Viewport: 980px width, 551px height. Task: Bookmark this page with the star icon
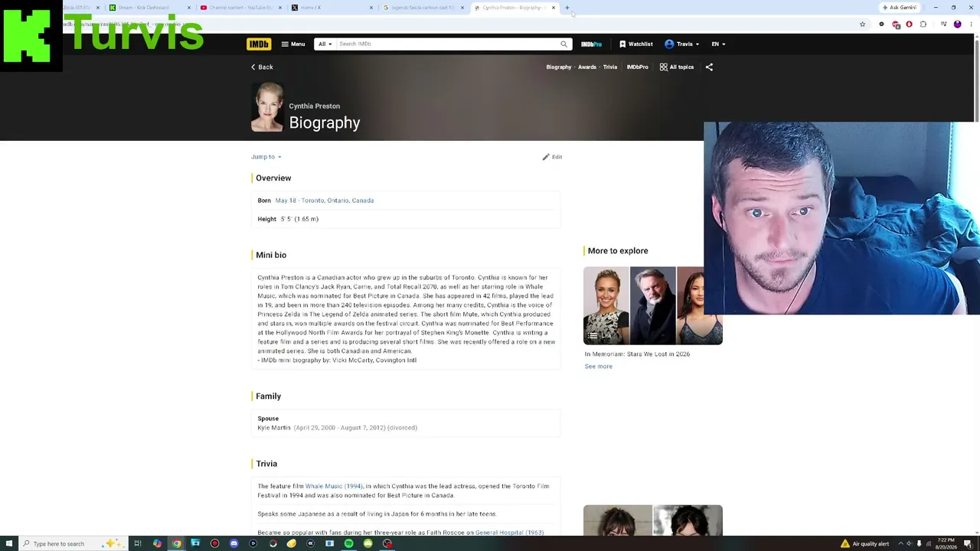pyautogui.click(x=862, y=24)
